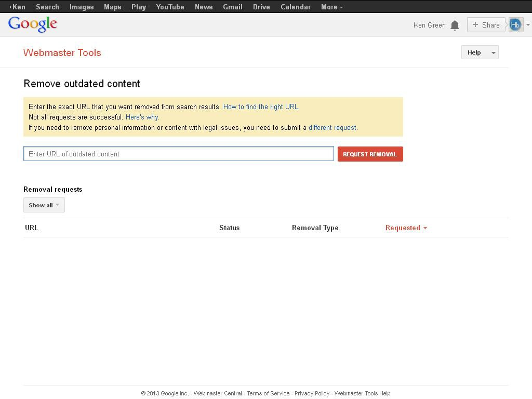Open YouTube from the top bar

[170, 7]
